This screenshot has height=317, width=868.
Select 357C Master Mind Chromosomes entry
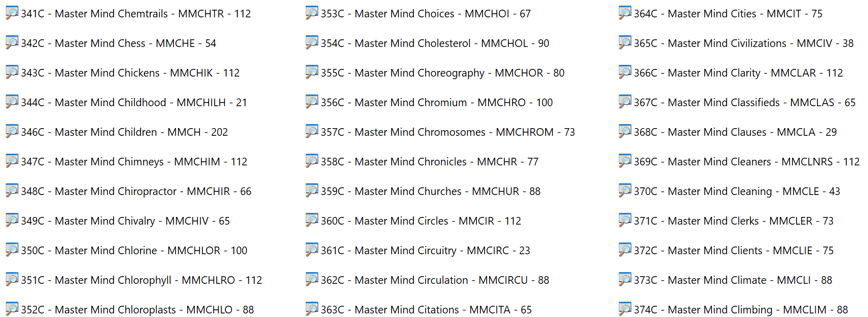(447, 132)
